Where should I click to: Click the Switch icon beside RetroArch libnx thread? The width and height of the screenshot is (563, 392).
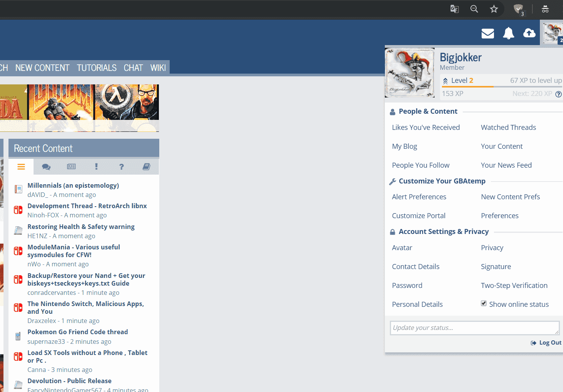(18, 210)
